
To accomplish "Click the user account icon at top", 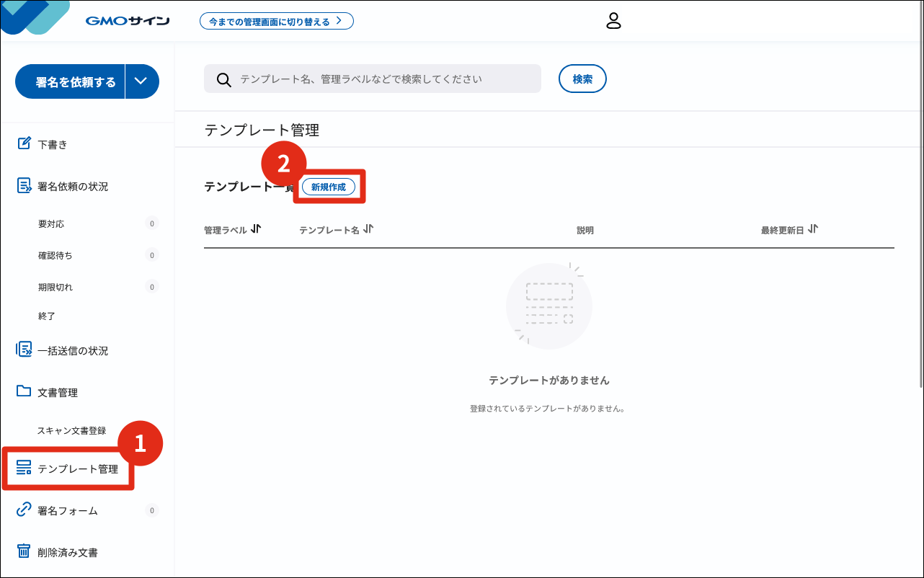I will (614, 21).
